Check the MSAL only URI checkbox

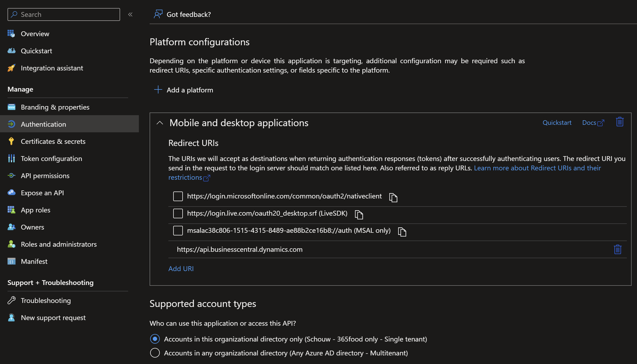(178, 231)
